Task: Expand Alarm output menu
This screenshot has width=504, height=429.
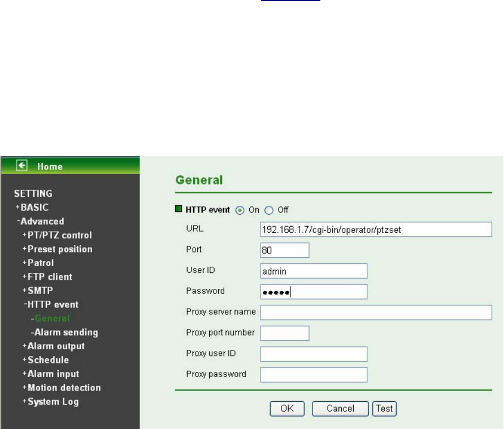Action: (54, 346)
